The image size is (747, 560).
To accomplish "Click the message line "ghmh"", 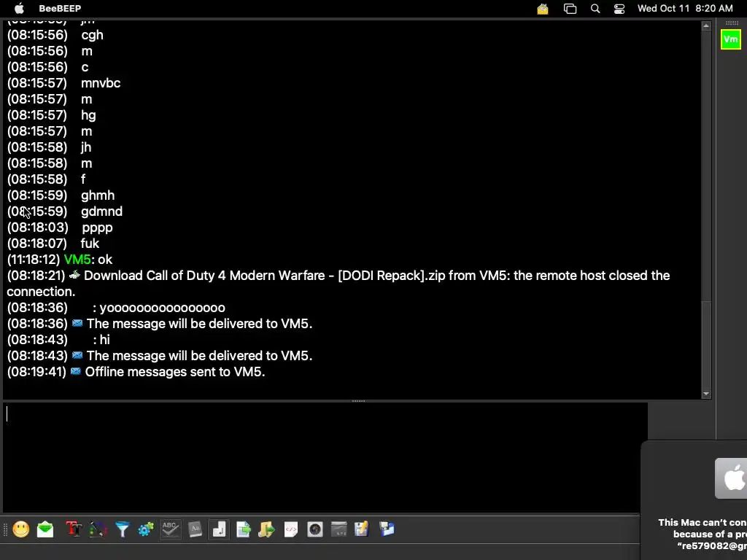I will coord(98,195).
